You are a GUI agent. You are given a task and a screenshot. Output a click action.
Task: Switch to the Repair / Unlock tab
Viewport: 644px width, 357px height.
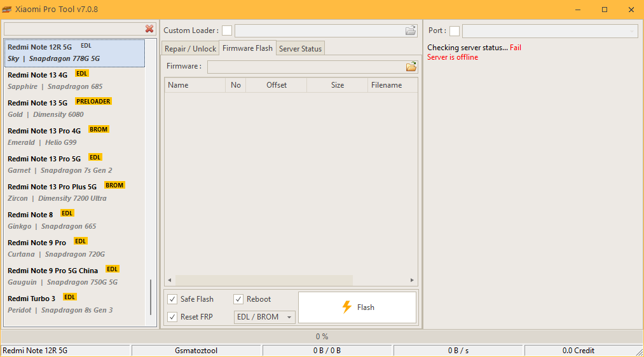click(x=190, y=49)
